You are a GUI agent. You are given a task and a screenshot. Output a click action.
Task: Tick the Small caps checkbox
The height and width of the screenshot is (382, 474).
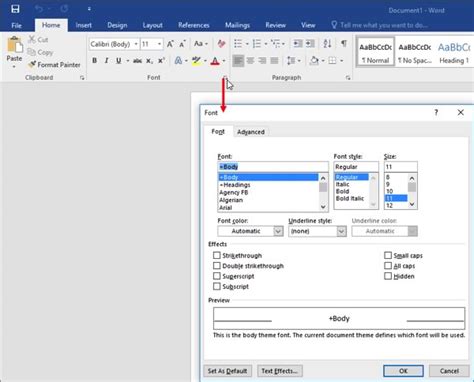(x=388, y=255)
